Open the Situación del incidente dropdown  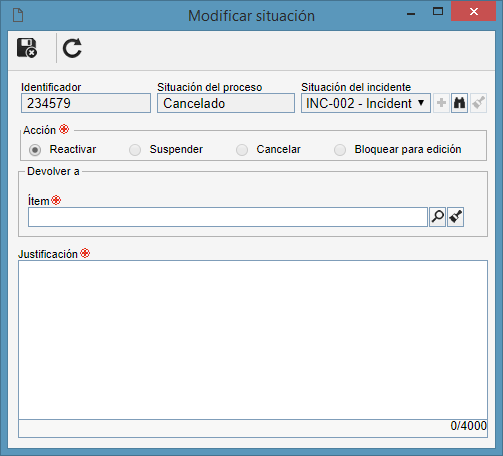click(366, 103)
